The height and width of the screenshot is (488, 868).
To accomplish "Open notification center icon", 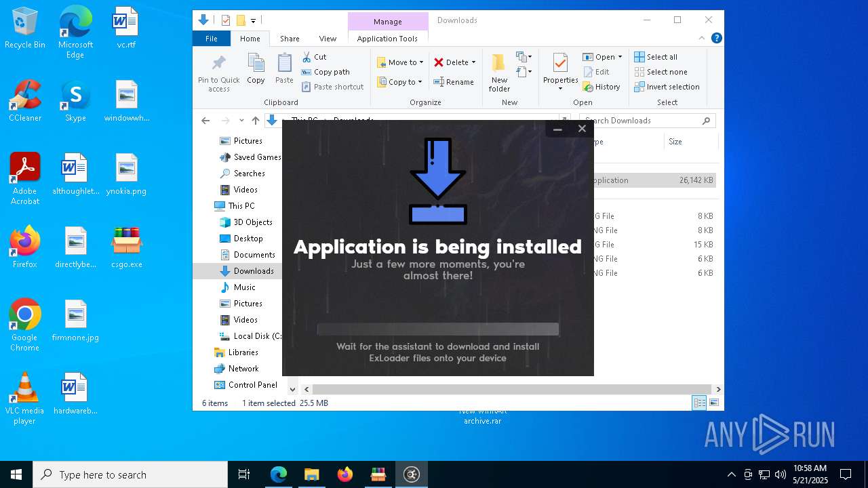I will [x=846, y=474].
